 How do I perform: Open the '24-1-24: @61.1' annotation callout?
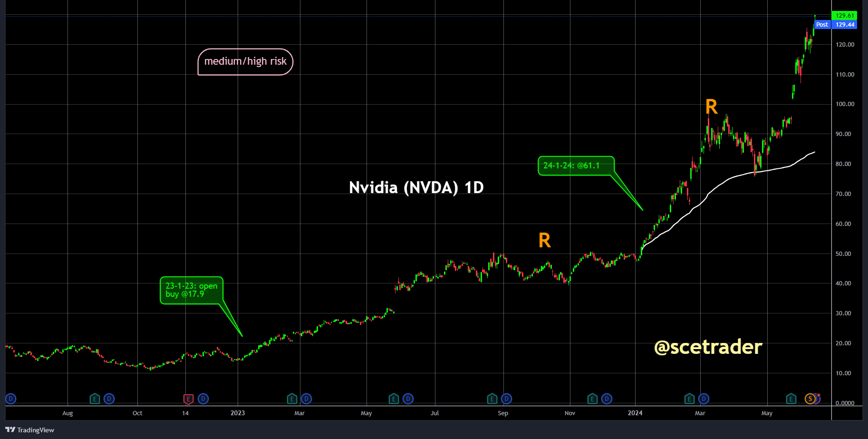(576, 166)
